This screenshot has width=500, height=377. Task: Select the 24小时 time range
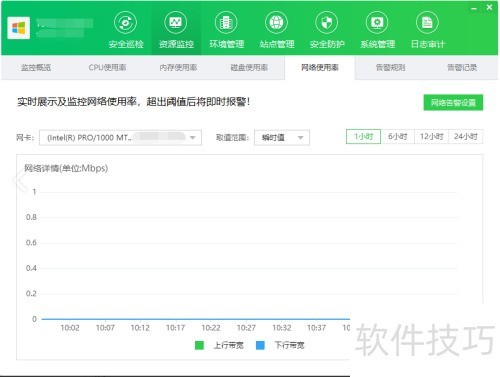click(466, 136)
